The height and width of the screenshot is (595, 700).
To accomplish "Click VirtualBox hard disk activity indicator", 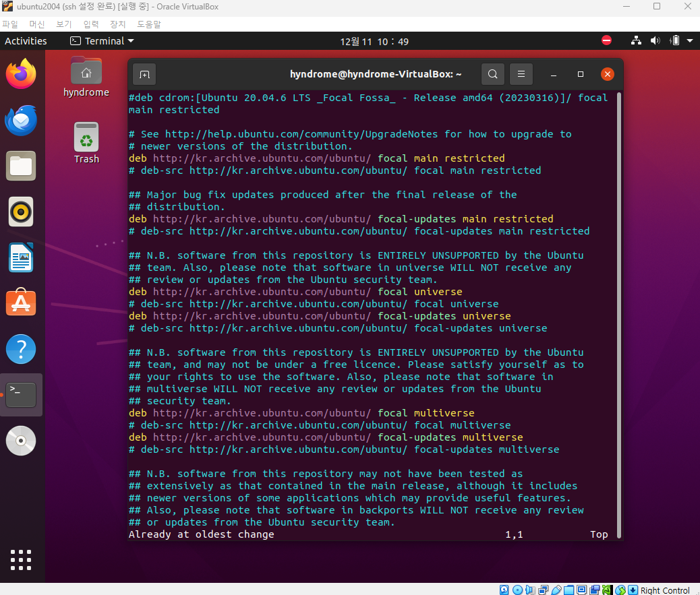I will click(504, 590).
